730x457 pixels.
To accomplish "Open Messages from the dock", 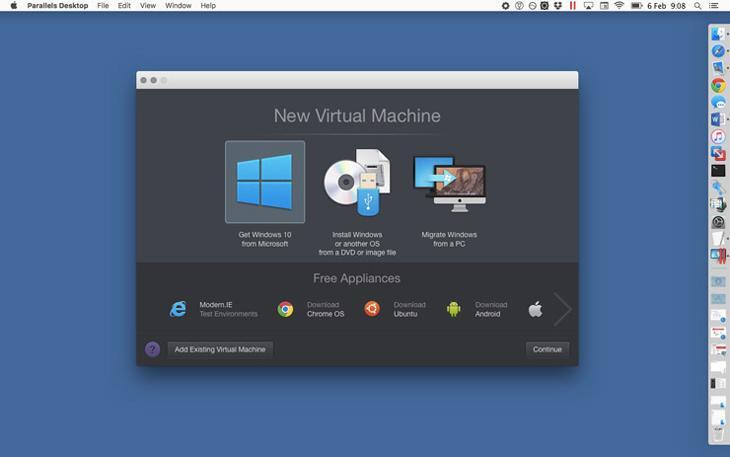I will [x=718, y=102].
